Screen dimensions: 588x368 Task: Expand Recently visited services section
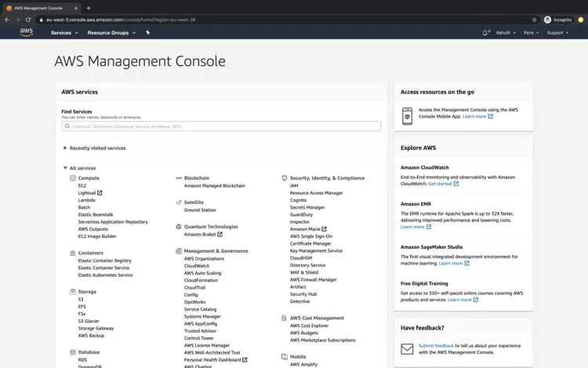pos(95,148)
